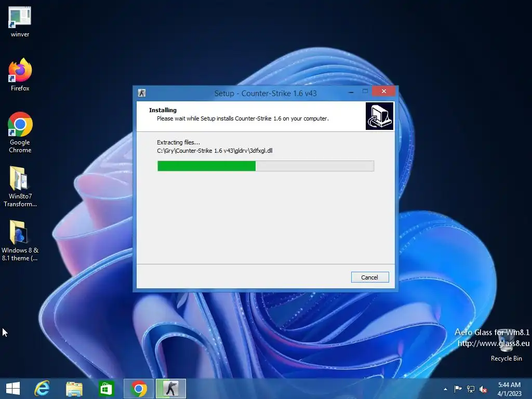
Task: Open the winver desktop shortcut
Action: click(20, 22)
